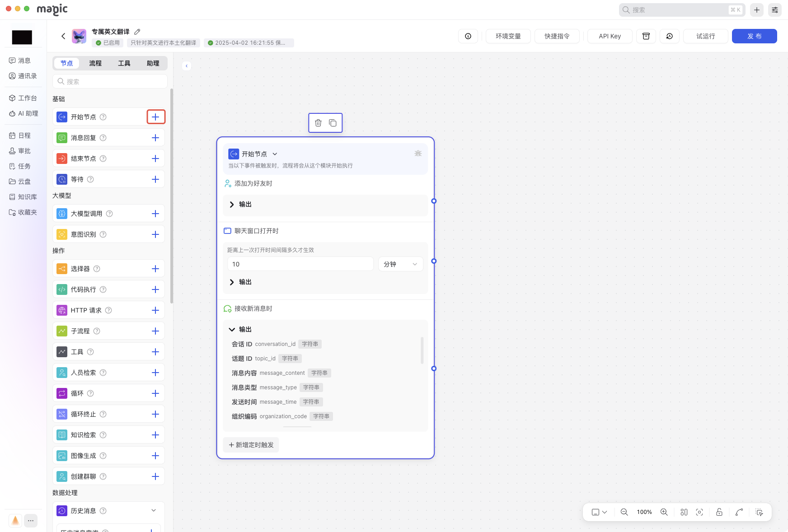Switch to the 工具 tab
Screen dimensions: 788x532
(124, 63)
